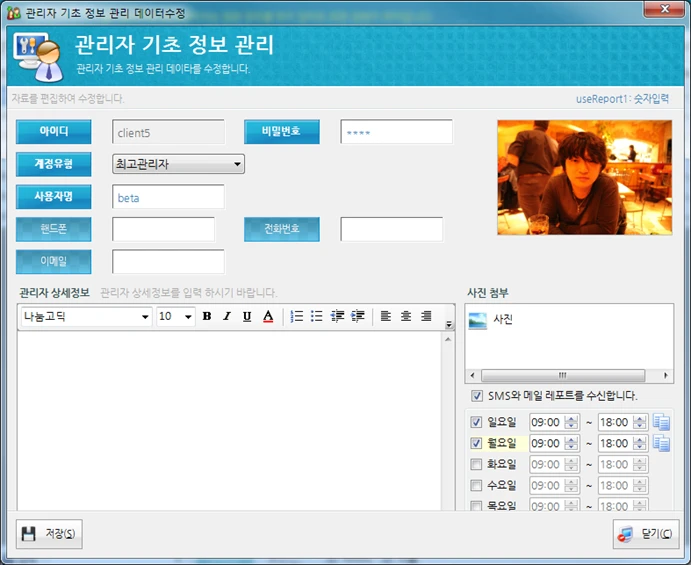
Task: Insert a numbered list in the editor
Action: click(x=297, y=316)
